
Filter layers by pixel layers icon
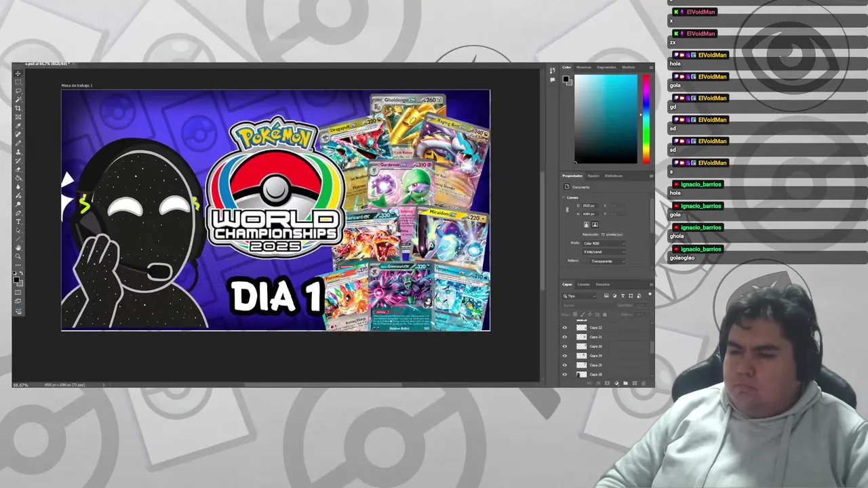pyautogui.click(x=606, y=296)
